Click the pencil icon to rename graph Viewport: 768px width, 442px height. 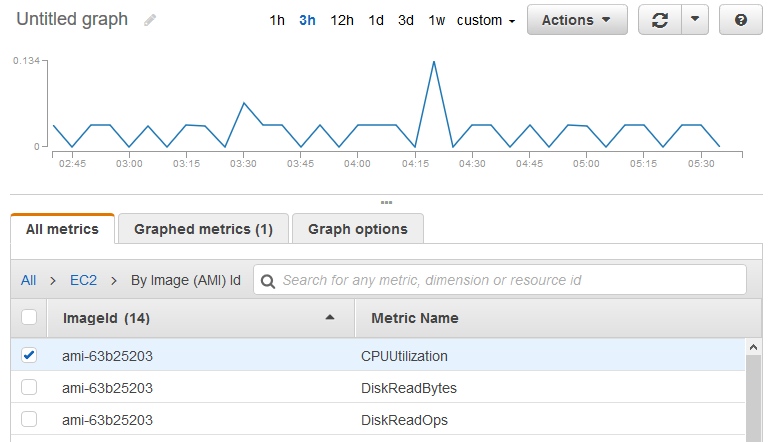(x=150, y=20)
